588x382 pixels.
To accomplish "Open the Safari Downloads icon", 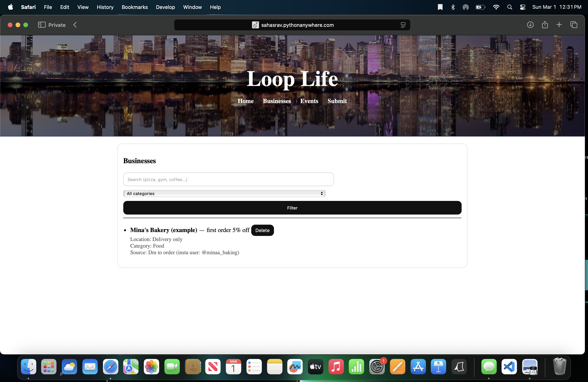I will 530,25.
